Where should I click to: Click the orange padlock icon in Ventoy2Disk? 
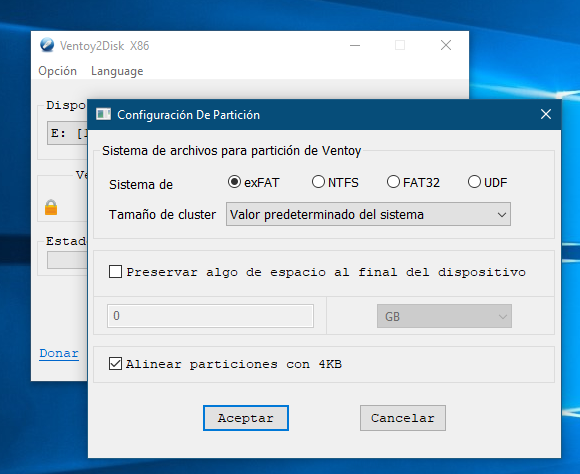click(51, 207)
